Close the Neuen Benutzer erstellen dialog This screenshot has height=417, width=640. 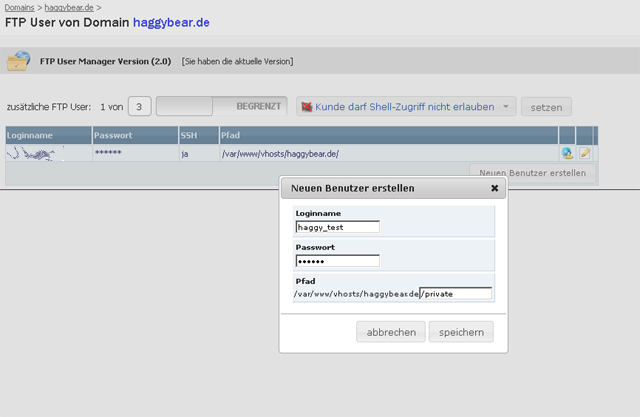point(494,187)
